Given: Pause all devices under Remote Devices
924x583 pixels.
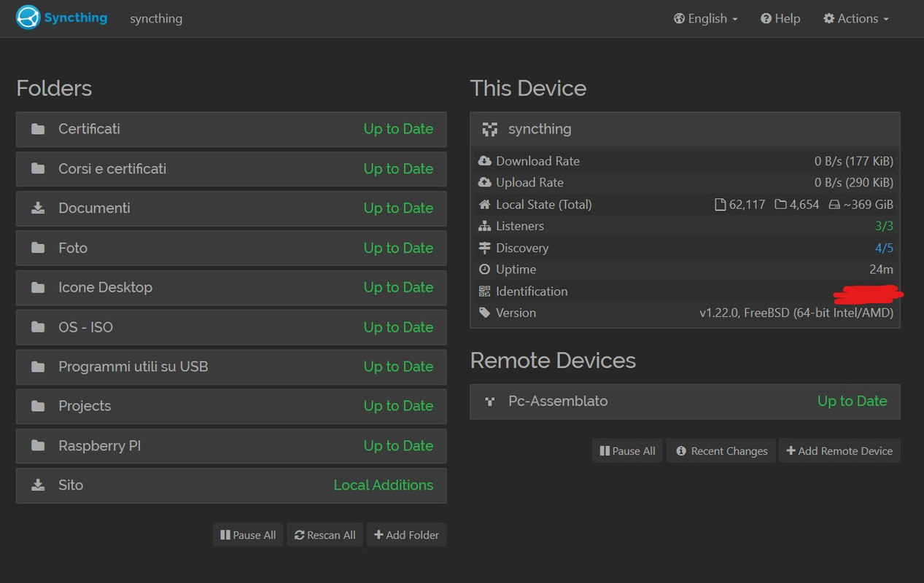Looking at the screenshot, I should click(627, 451).
